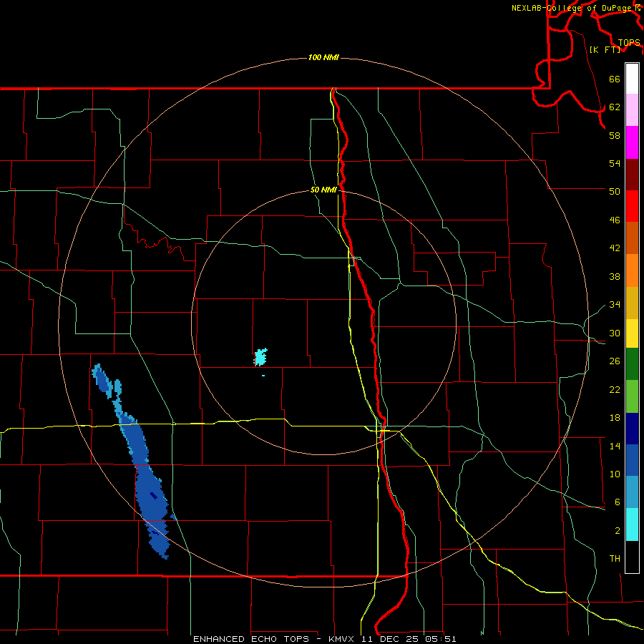Click the '62' legend value
This screenshot has height=644, width=644.
pyautogui.click(x=615, y=107)
